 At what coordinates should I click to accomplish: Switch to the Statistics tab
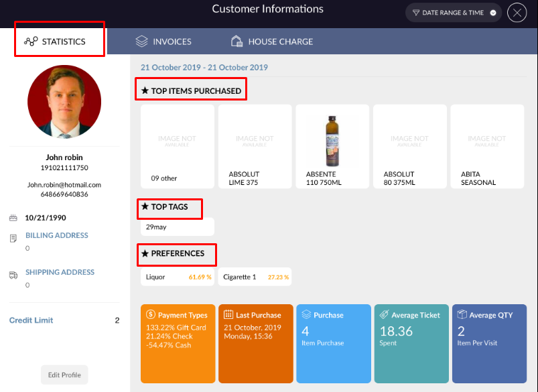[60, 42]
